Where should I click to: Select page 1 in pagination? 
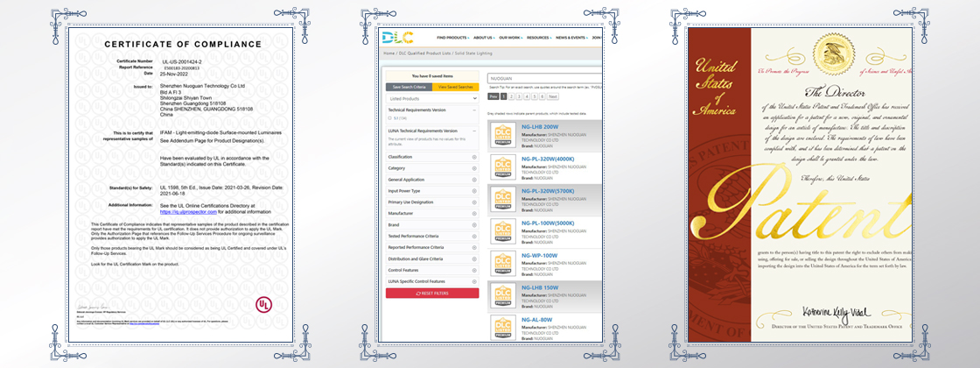pos(504,97)
